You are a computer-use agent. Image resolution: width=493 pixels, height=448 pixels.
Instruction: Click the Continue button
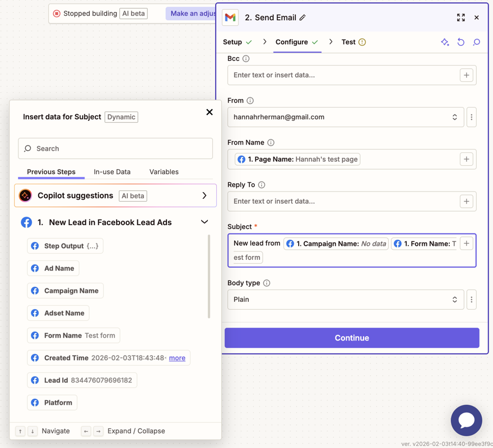tap(352, 338)
